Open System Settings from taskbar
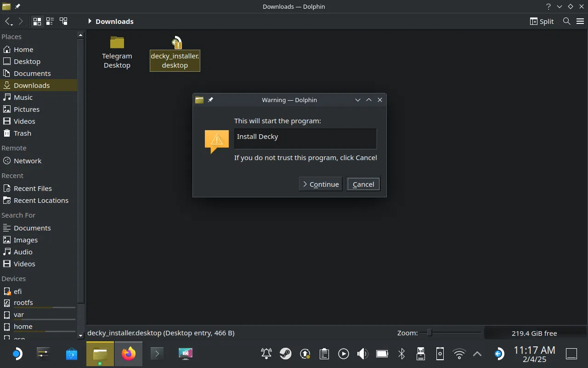 coord(43,354)
